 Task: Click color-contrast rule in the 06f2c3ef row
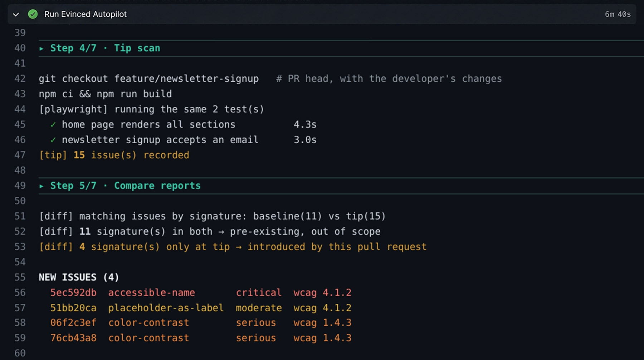coord(148,323)
